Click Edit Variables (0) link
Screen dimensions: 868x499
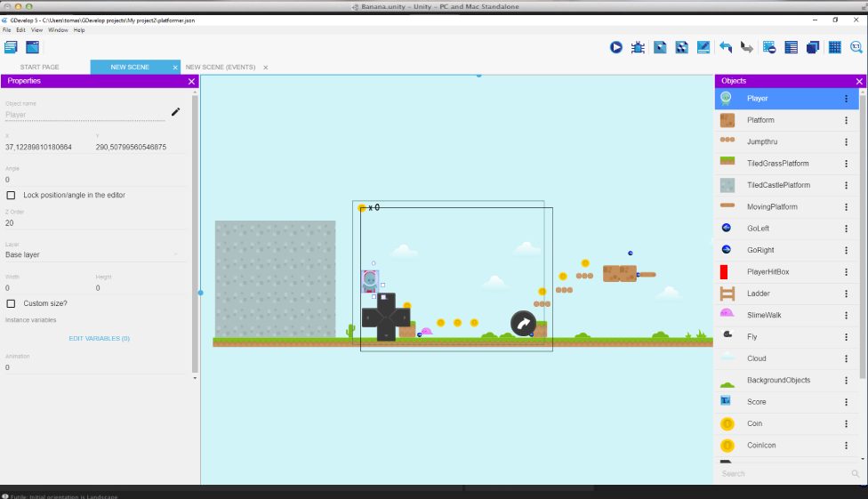[x=99, y=338]
